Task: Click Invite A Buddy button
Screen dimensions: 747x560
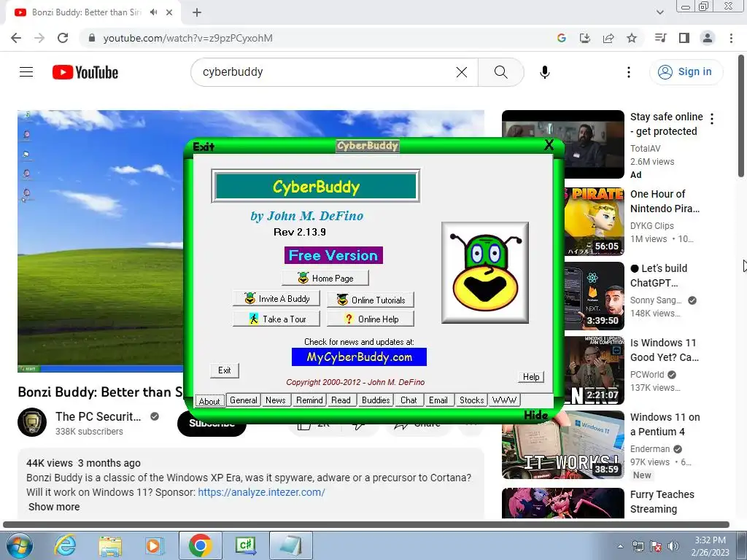Action: 276,298
